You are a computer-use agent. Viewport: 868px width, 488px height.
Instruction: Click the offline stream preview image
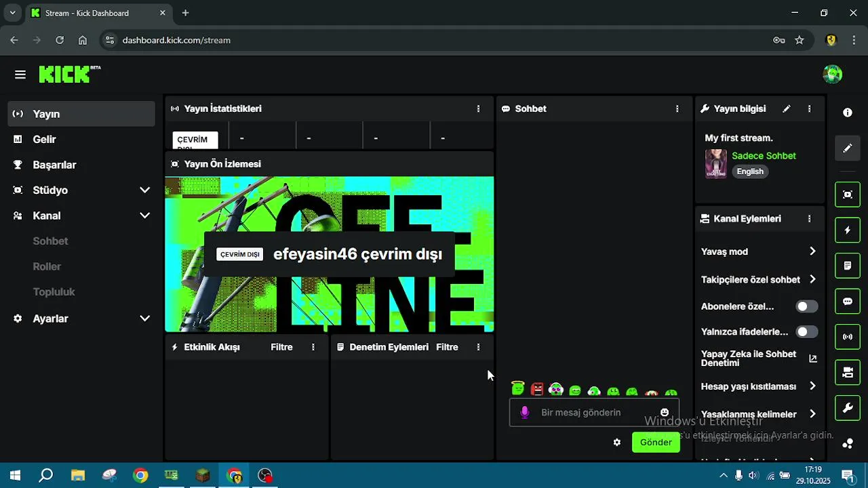click(330, 255)
